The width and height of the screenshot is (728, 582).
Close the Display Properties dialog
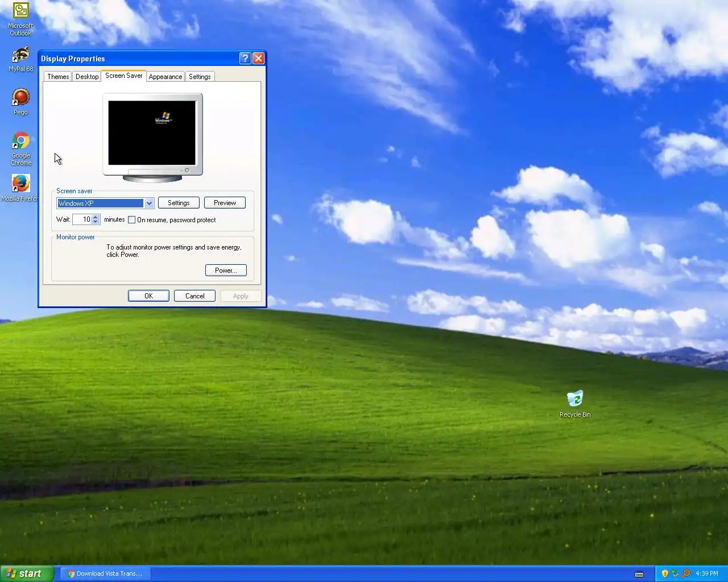(258, 58)
